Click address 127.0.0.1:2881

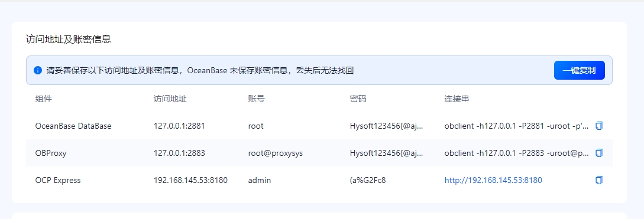tap(179, 126)
